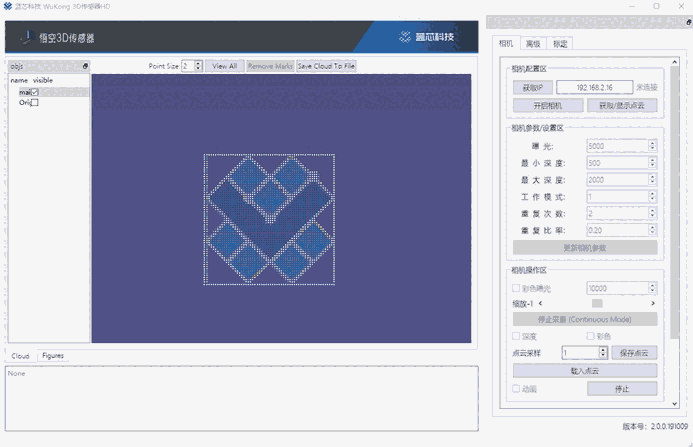Viewport: 693px width, 447px height.
Task: Float the objs panel using its dock icon
Action: (x=85, y=66)
